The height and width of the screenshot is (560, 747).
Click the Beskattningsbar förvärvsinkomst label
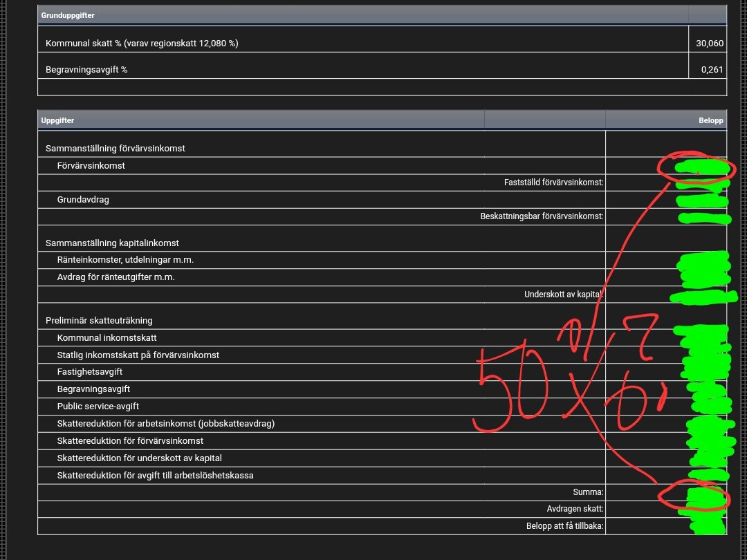(x=542, y=216)
